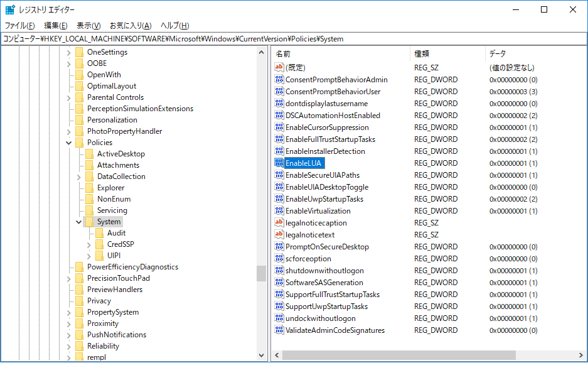
Task: Select the Servicing key
Action: click(112, 210)
